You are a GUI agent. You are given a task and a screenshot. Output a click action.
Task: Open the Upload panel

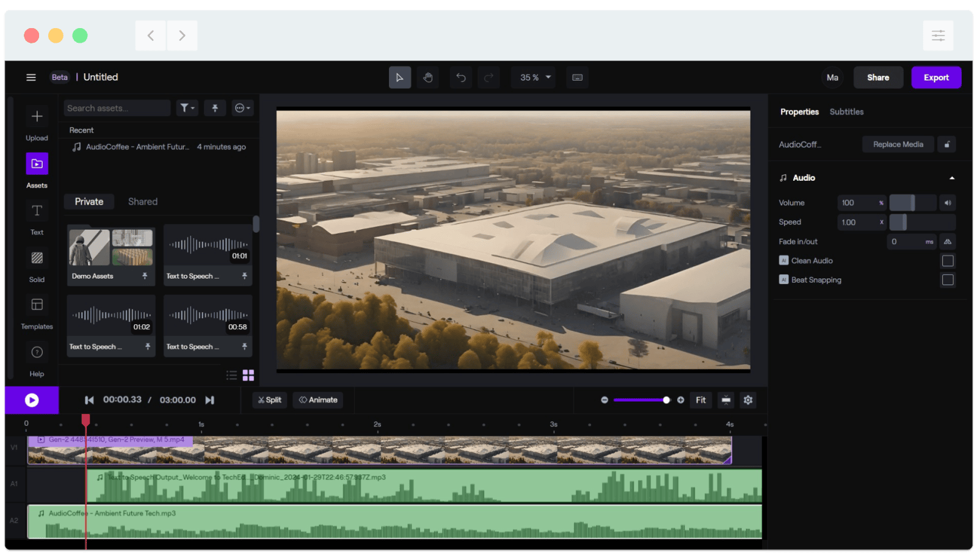[37, 124]
